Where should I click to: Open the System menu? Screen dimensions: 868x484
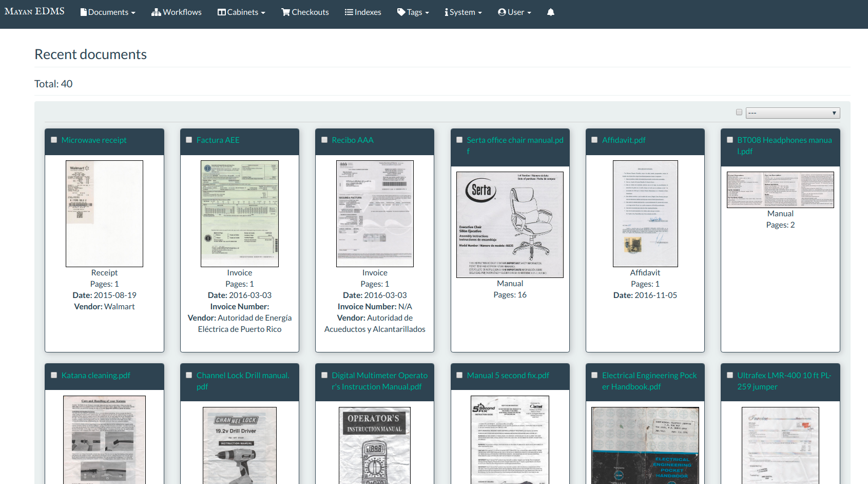click(x=462, y=12)
